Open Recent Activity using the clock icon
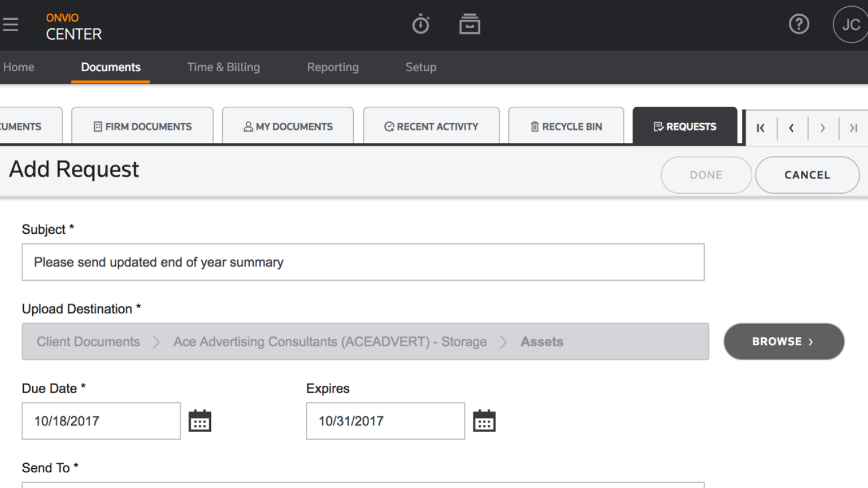 (x=431, y=126)
